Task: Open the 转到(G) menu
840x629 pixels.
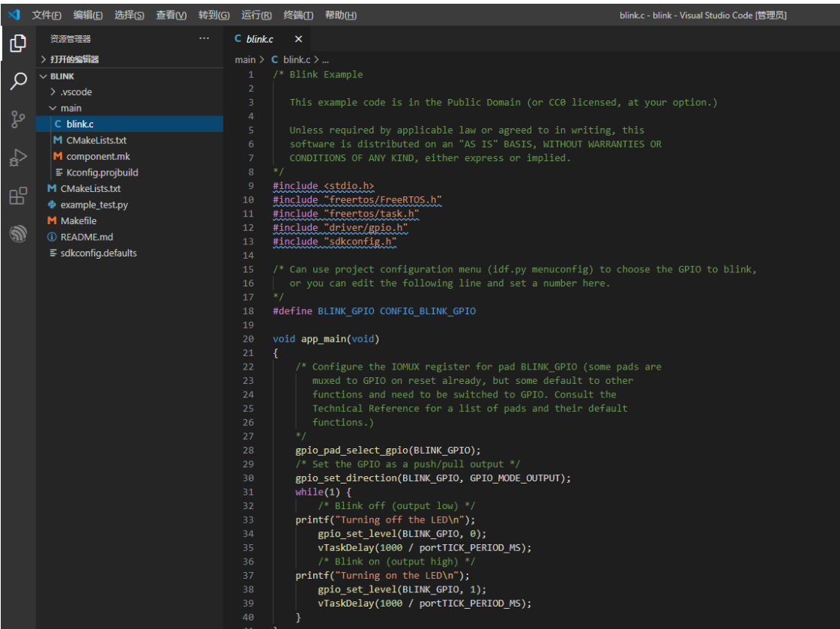Action: click(x=214, y=15)
